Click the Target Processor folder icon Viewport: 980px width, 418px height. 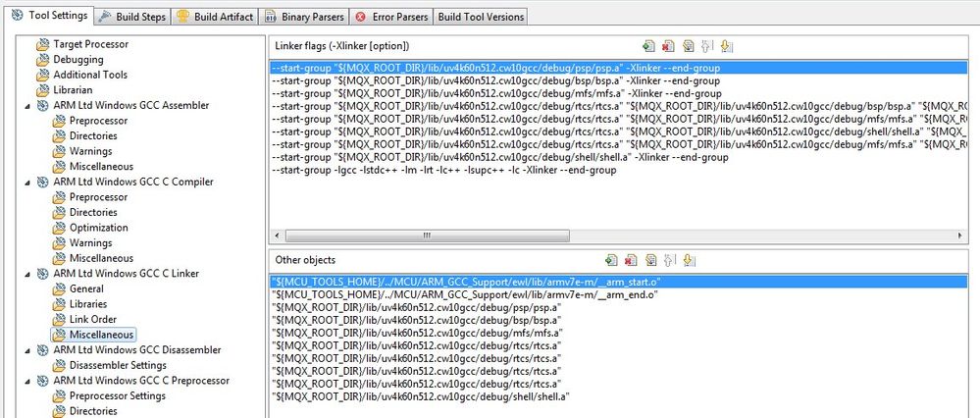point(42,44)
